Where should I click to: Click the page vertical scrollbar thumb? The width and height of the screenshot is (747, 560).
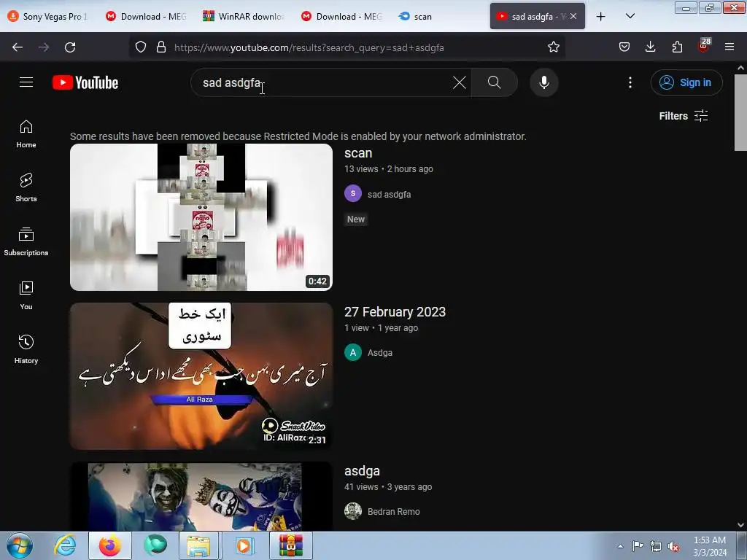point(740,112)
